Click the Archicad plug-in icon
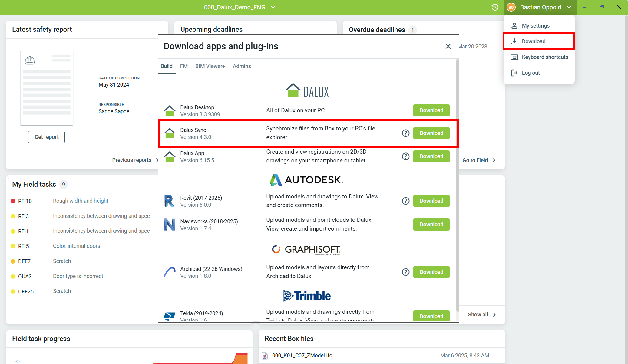This screenshot has height=364, width=628. click(170, 272)
